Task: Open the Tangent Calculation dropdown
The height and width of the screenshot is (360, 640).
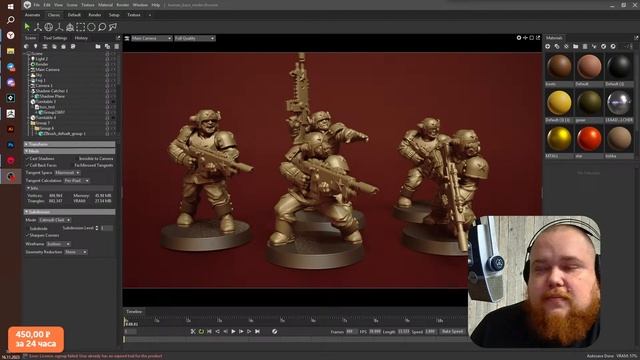Action: (x=76, y=180)
